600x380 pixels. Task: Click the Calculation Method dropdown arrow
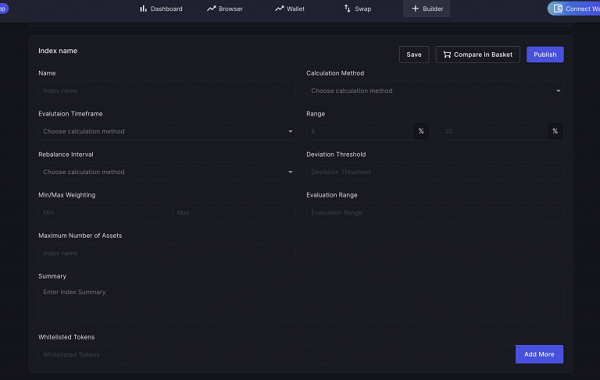558,91
